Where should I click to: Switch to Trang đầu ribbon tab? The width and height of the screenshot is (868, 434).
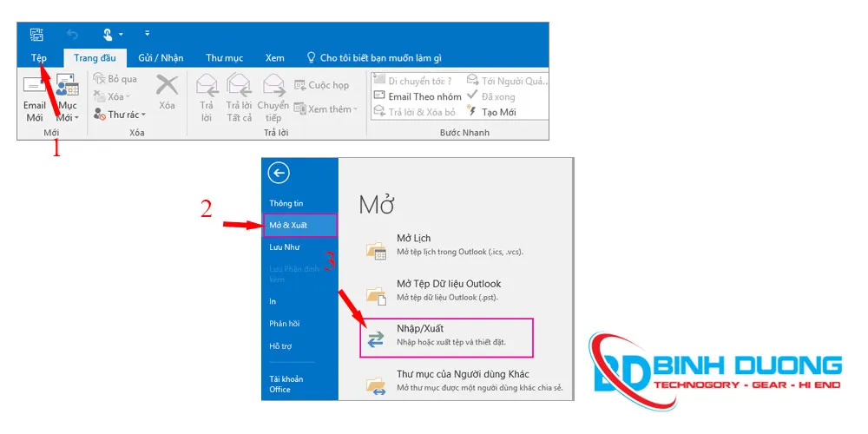95,58
